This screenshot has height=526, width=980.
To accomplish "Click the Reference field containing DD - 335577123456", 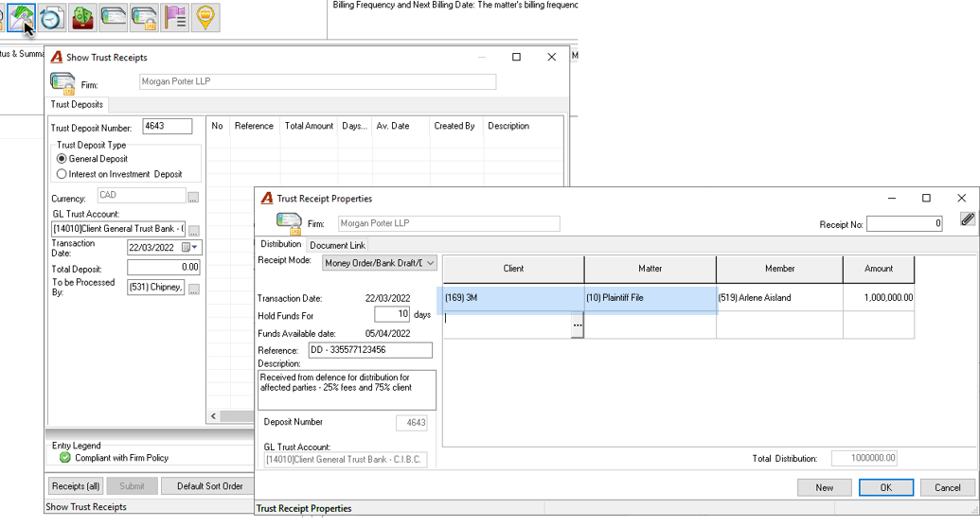I will (370, 350).
